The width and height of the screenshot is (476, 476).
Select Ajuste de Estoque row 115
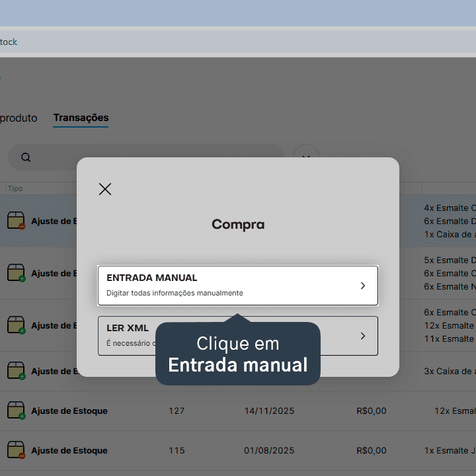click(238, 450)
